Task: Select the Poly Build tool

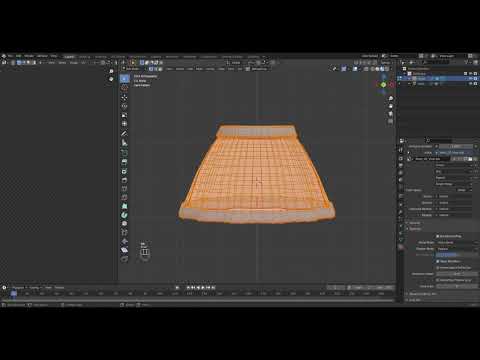Action: (x=124, y=206)
